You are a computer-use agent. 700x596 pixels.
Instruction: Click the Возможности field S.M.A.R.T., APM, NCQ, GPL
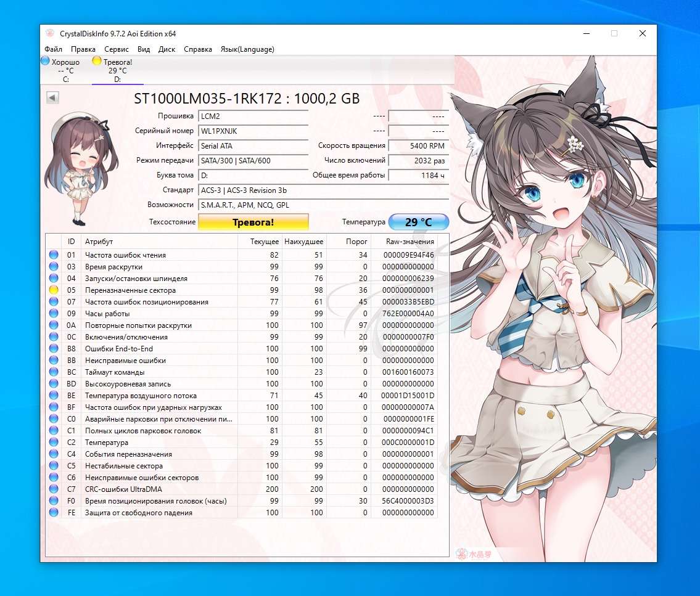pyautogui.click(x=323, y=205)
